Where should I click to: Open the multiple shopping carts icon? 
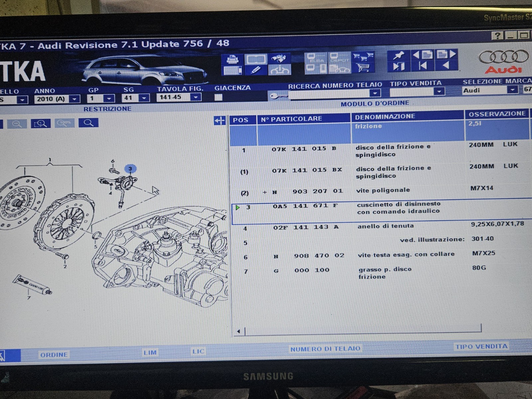click(363, 57)
